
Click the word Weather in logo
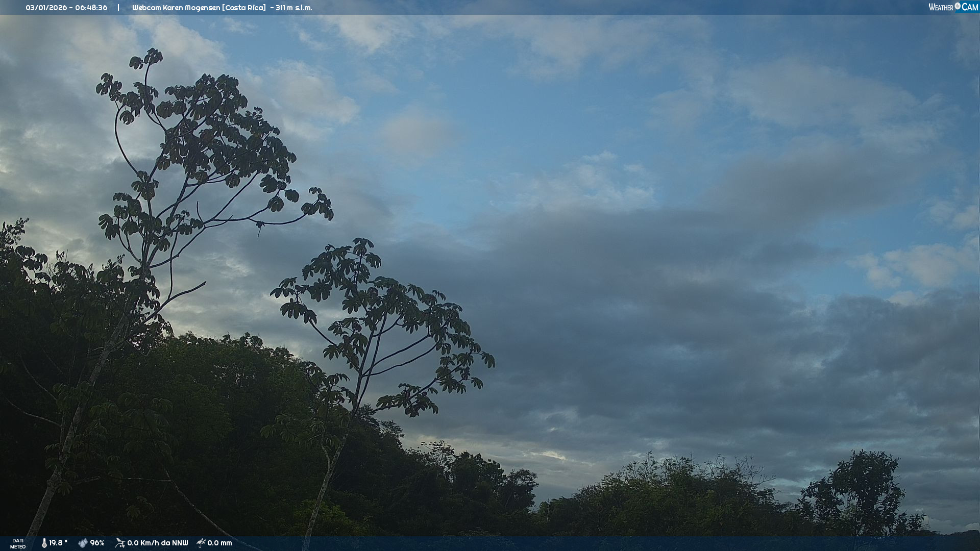[941, 8]
